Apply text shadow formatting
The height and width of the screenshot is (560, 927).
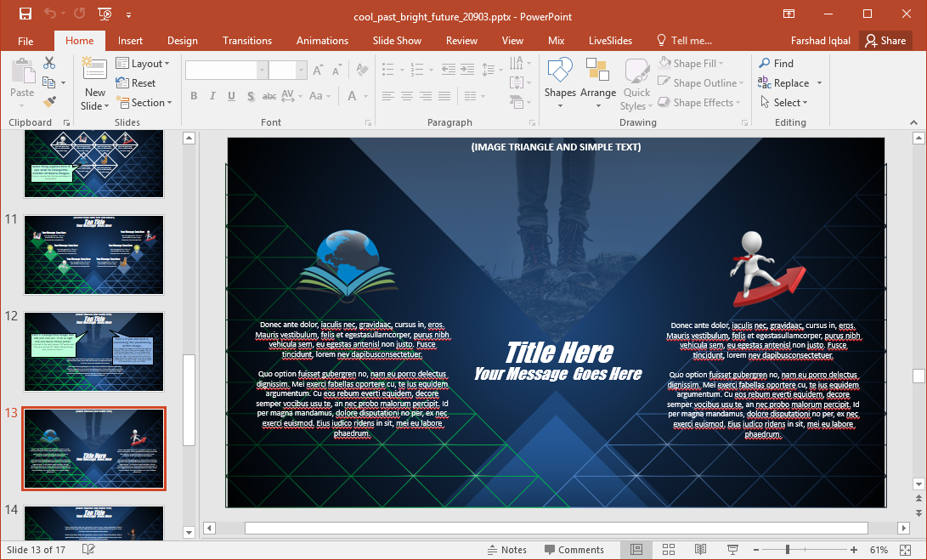(251, 96)
